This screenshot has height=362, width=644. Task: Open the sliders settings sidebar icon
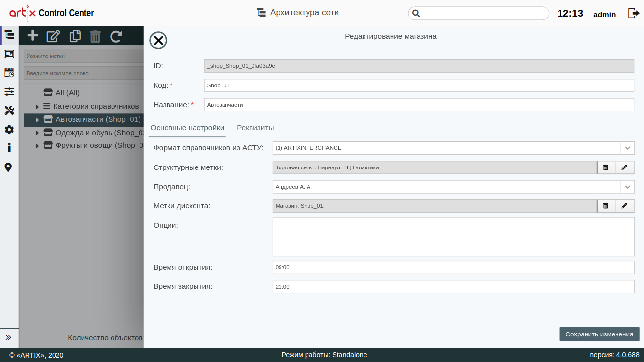click(x=9, y=92)
